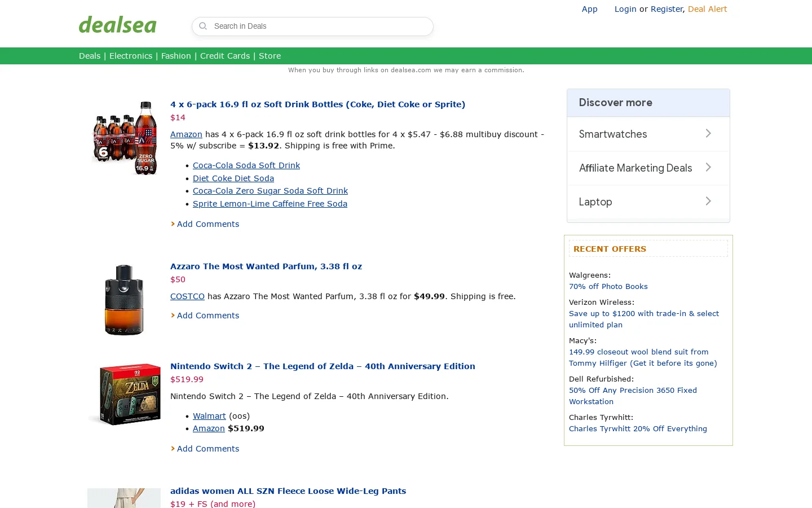Click the Nintendo Switch 2 Zelda thumbnail
Image resolution: width=812 pixels, height=508 pixels.
point(125,394)
